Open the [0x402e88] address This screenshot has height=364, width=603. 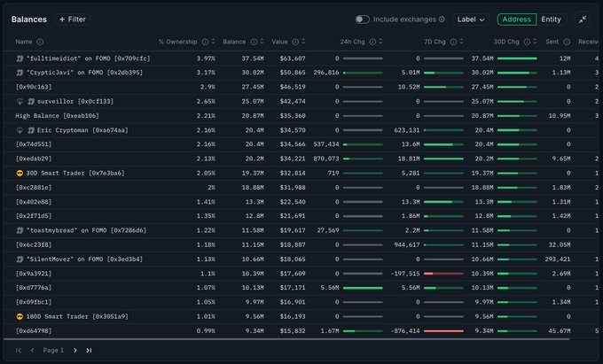pos(34,202)
